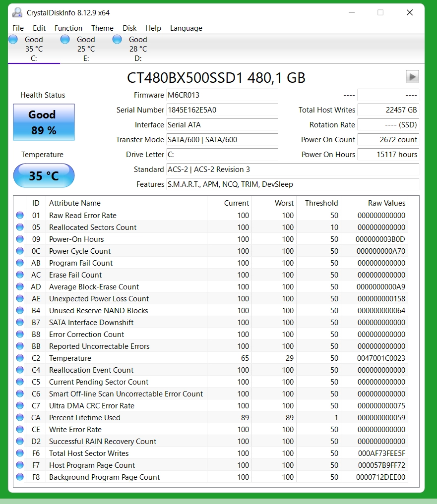Click the ID column header
This screenshot has height=504, width=437.
pyautogui.click(x=36, y=203)
